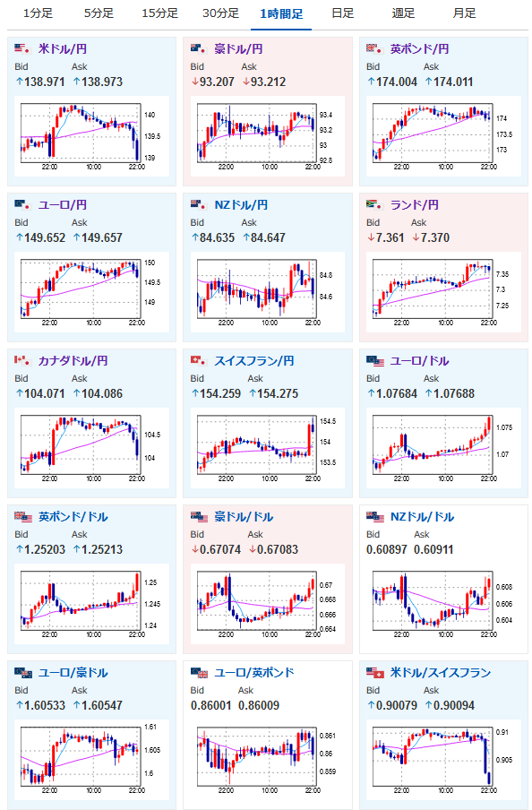Open the ユーロ/豪ドル candlestick chart
Screen dimensions: 532x810
coord(91,760)
